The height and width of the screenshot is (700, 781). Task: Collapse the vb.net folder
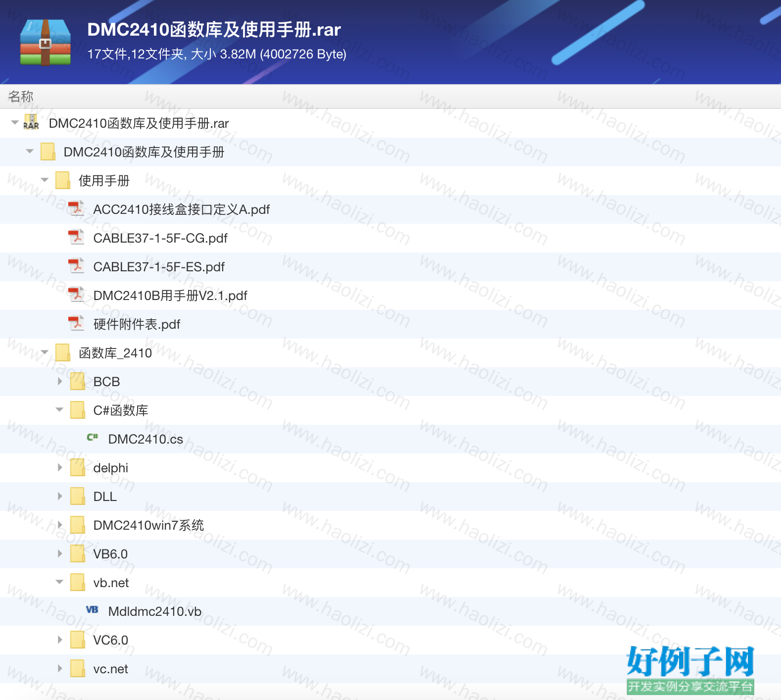point(59,582)
